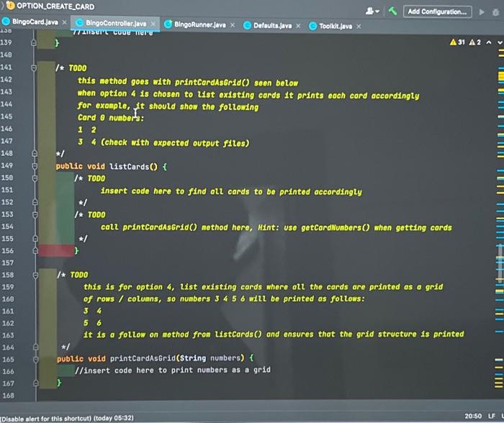Click yellow warning stripe mark near top
The image size is (504, 423).
coord(501,76)
